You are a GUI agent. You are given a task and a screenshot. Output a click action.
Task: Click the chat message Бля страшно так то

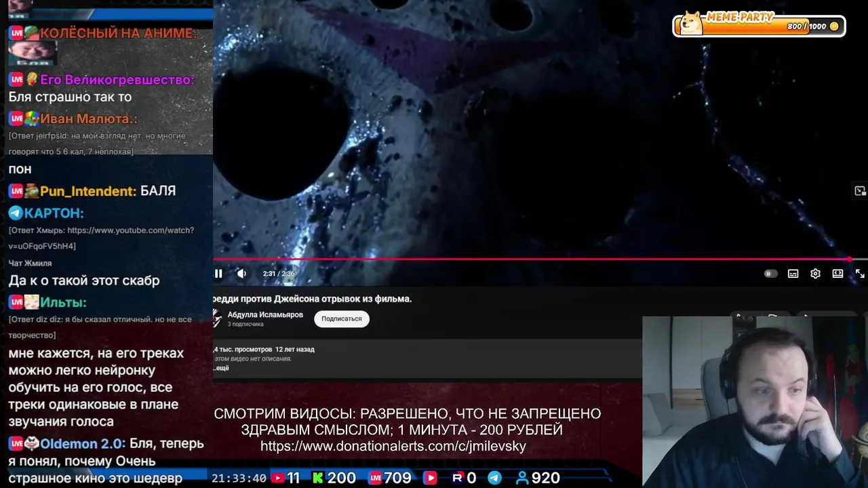click(70, 97)
